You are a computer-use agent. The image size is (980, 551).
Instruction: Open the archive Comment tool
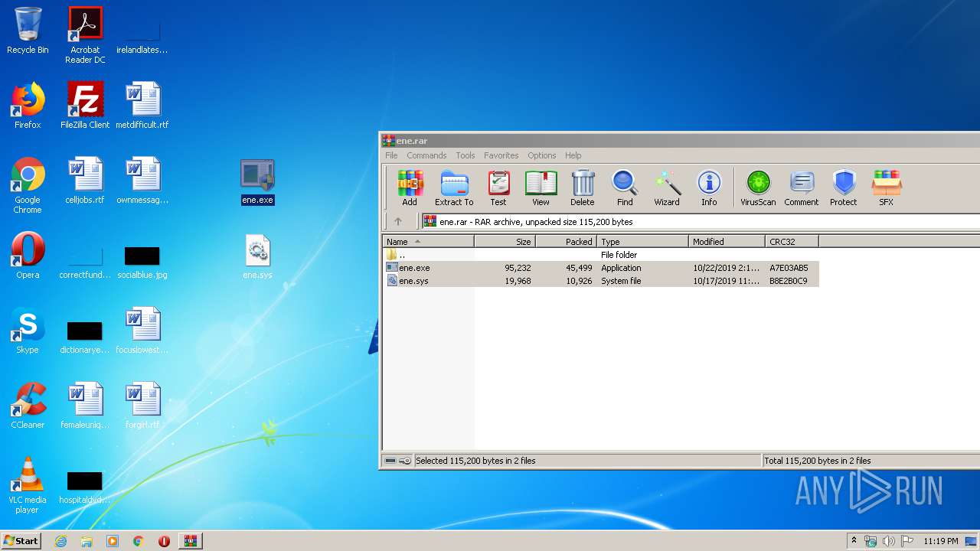click(x=802, y=188)
